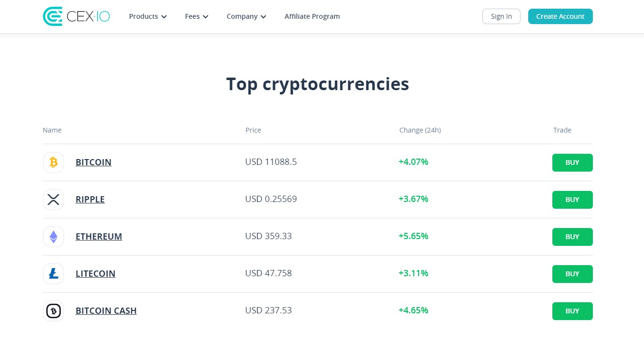This screenshot has width=644, height=363.
Task: Buy Litecoin using its BUY button
Action: pos(573,274)
